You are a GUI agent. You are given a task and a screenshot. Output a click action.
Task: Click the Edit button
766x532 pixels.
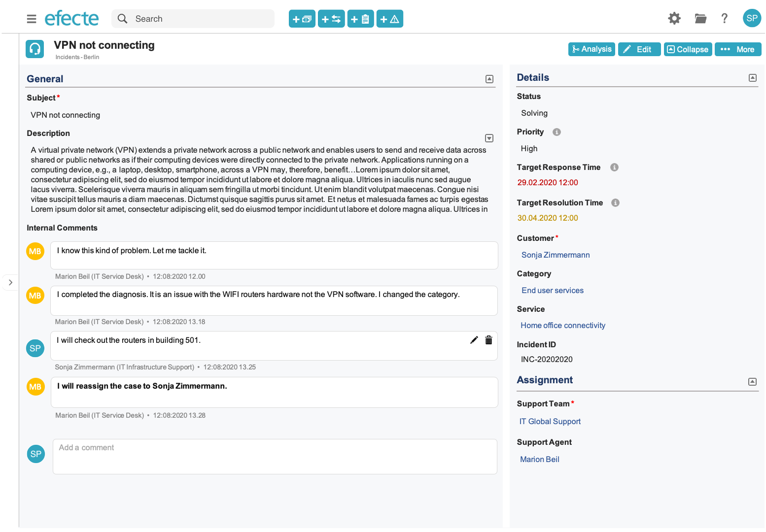(x=639, y=49)
